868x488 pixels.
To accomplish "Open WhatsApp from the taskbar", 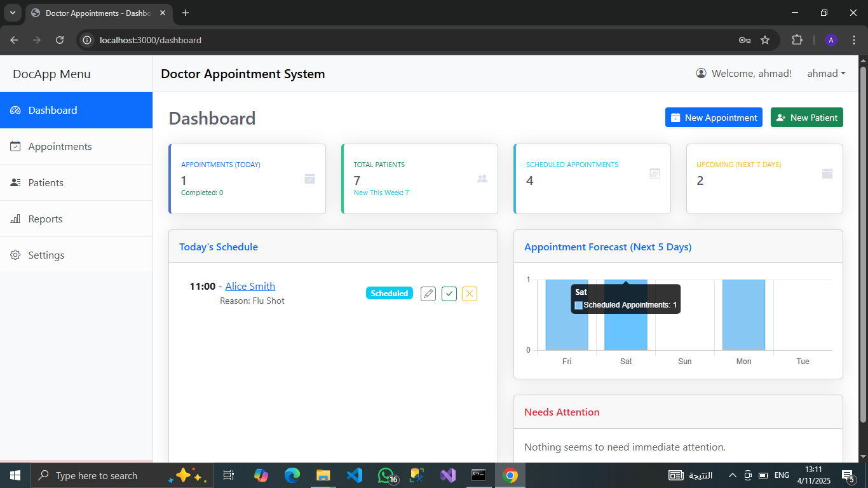I will (386, 475).
